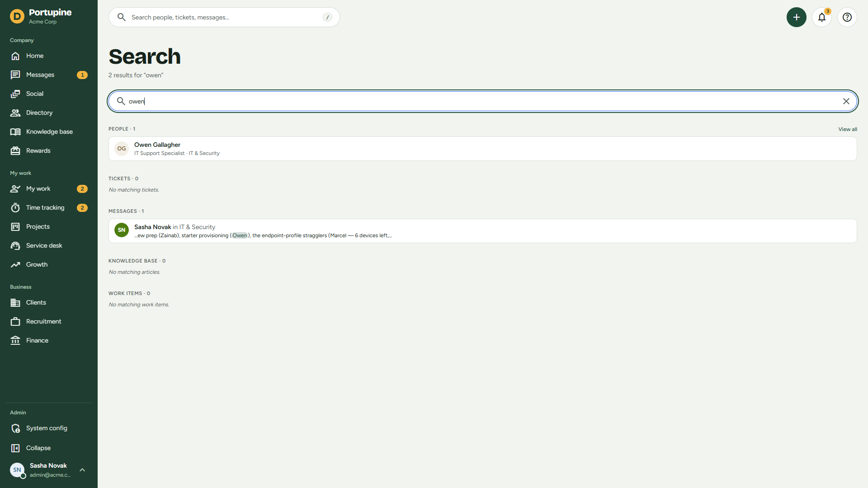The image size is (868, 488).
Task: Click the Messages badge showing 1
Action: pos(82,75)
